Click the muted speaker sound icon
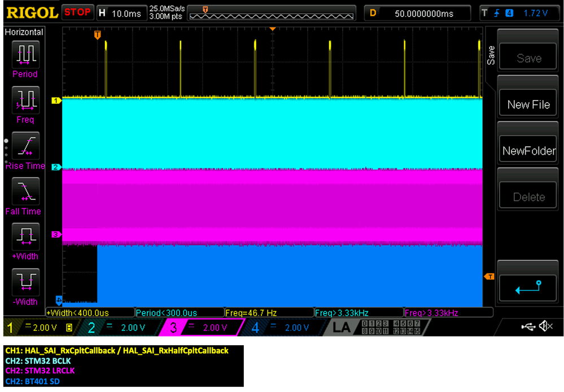Image resolution: width=564 pixels, height=392 pixels. (546, 326)
